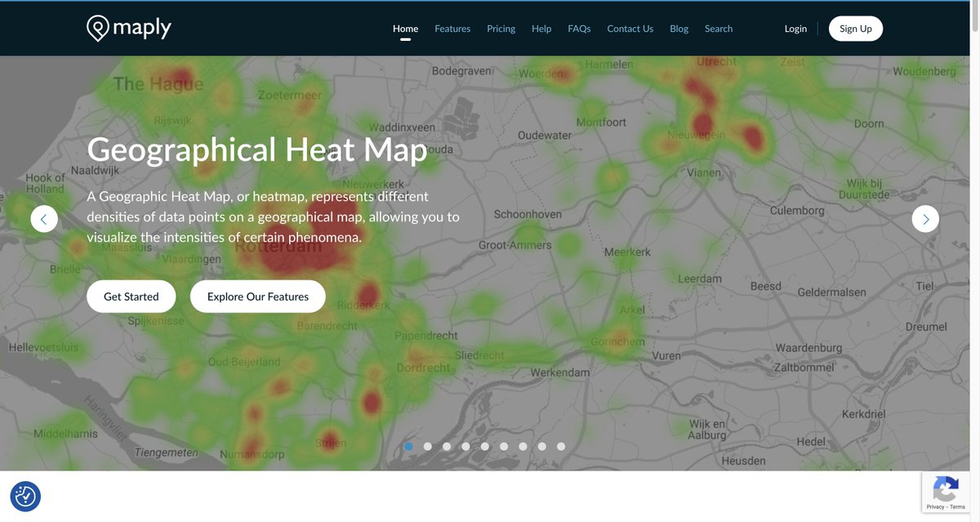The height and width of the screenshot is (522, 980).
Task: Go to next carousel slide
Action: click(925, 219)
